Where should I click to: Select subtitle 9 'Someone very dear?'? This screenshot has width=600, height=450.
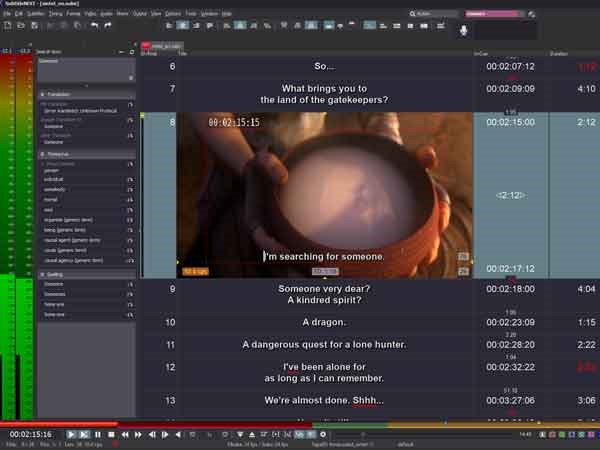coord(324,294)
